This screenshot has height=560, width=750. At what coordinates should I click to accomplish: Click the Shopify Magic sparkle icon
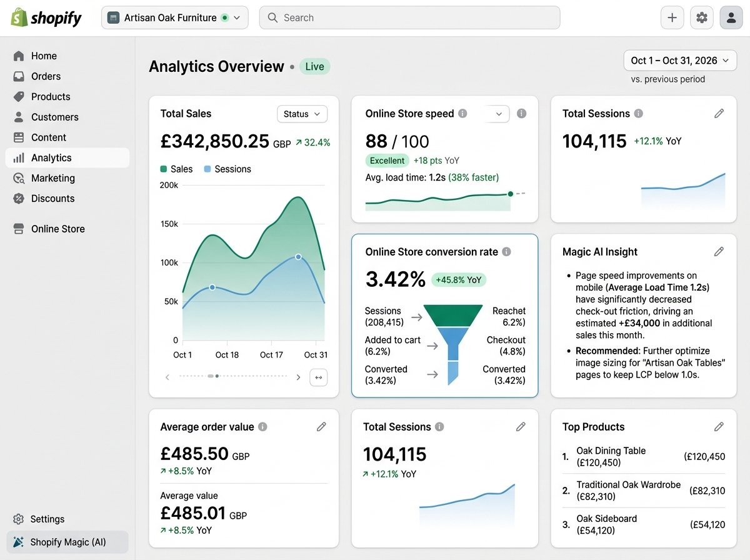point(18,542)
